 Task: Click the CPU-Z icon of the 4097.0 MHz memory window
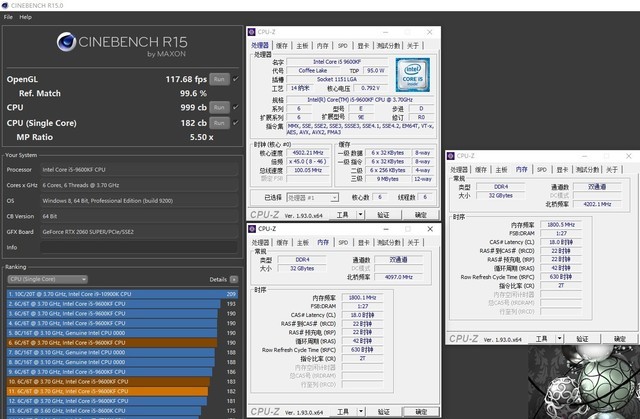252,229
